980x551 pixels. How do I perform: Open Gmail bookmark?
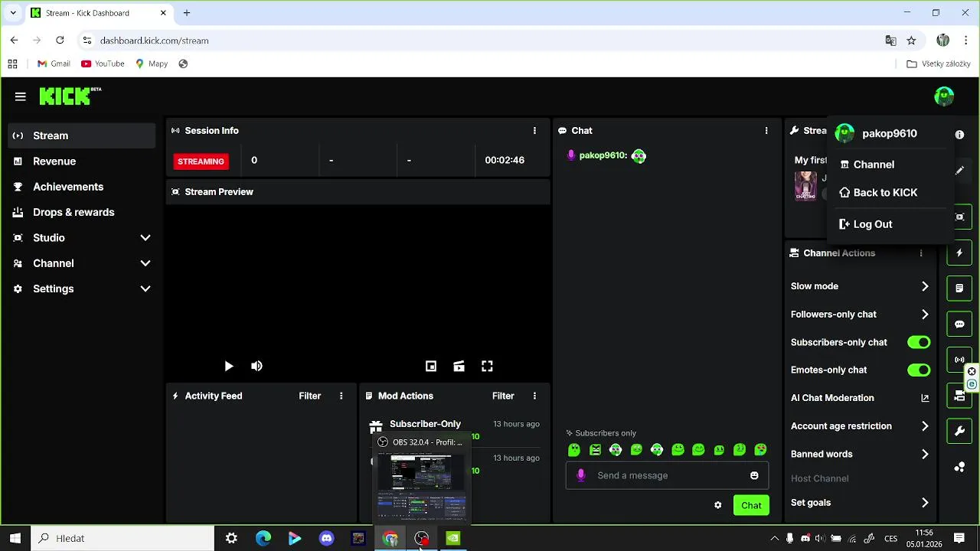[x=54, y=64]
